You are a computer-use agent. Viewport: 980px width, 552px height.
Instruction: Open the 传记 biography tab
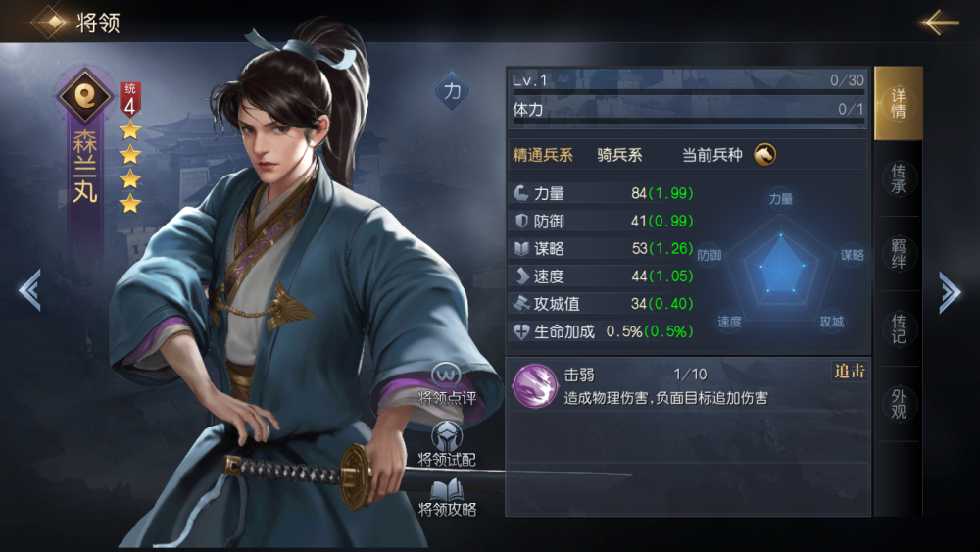pos(898,328)
